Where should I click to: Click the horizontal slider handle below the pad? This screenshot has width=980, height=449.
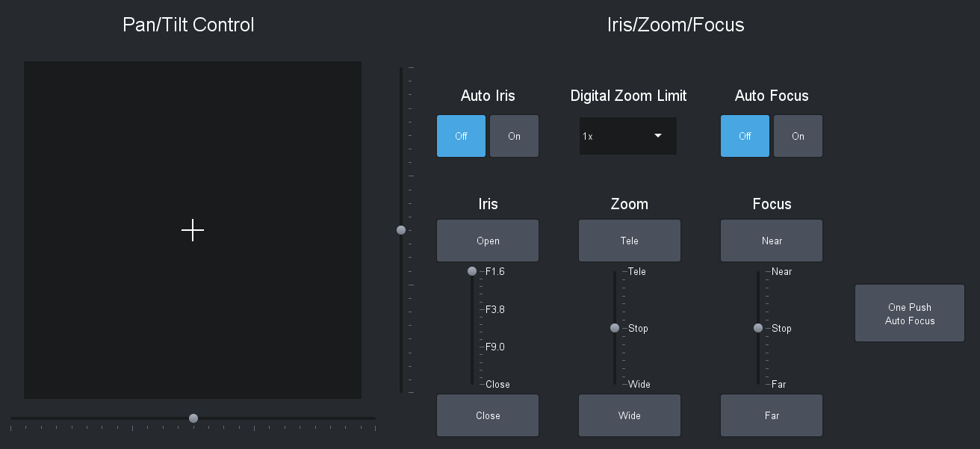(193, 418)
